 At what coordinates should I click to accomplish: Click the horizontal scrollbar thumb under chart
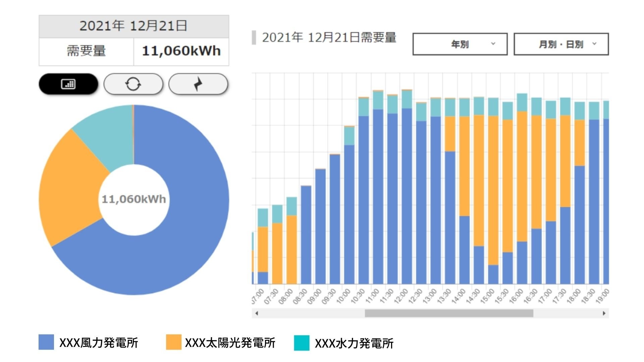click(449, 313)
